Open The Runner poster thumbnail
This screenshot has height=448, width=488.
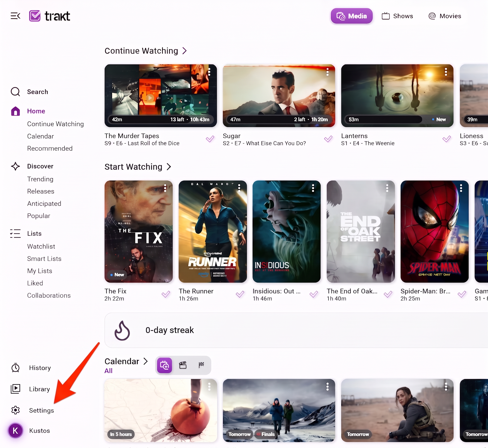[213, 231]
